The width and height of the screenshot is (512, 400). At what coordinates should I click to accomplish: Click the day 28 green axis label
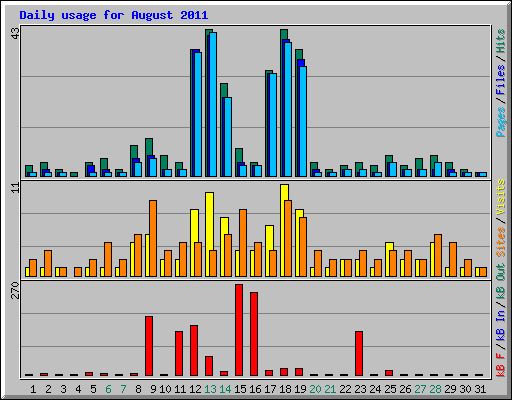pos(435,389)
